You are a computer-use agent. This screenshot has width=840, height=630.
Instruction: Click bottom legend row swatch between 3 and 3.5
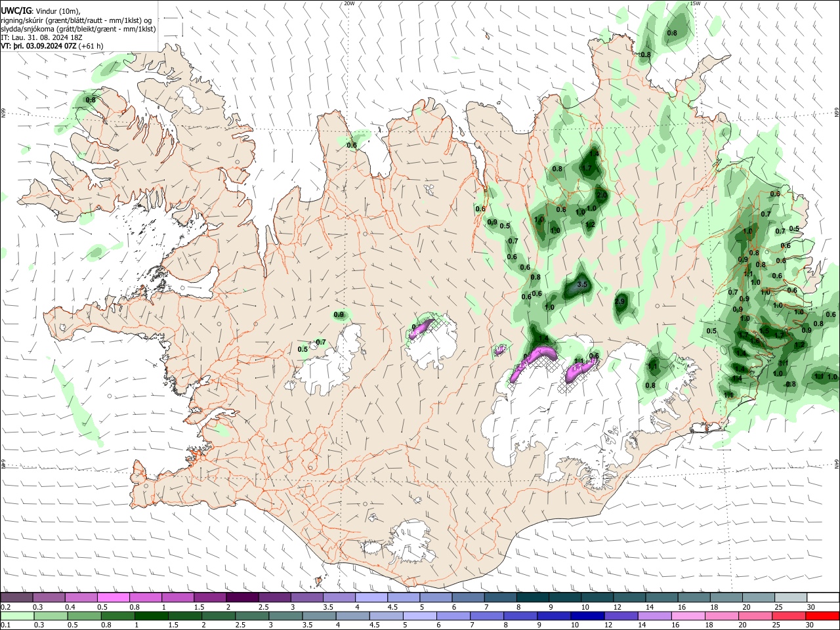click(286, 616)
